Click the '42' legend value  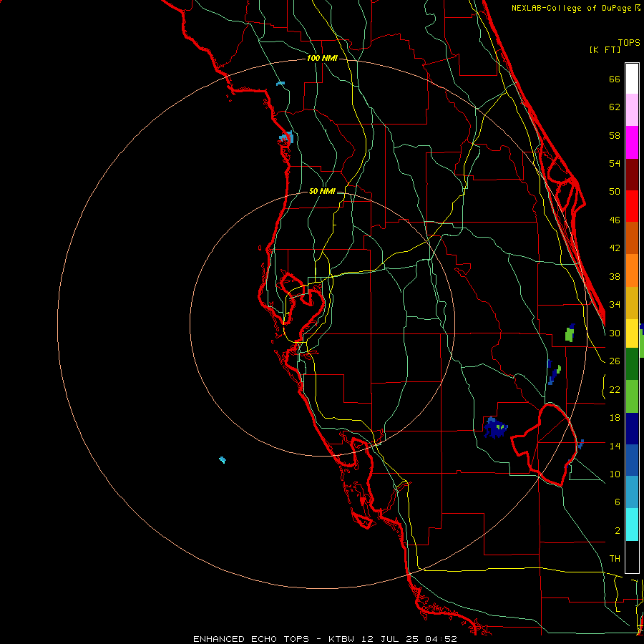click(615, 248)
